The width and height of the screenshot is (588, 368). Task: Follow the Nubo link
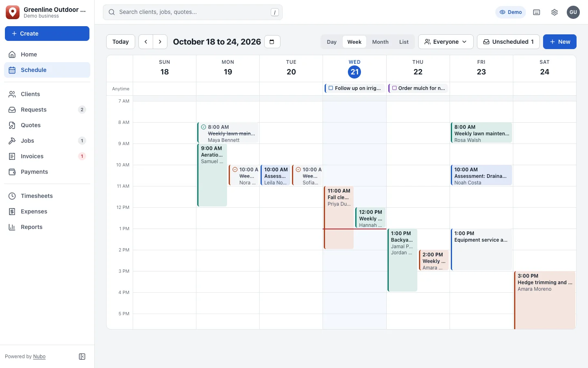39,357
